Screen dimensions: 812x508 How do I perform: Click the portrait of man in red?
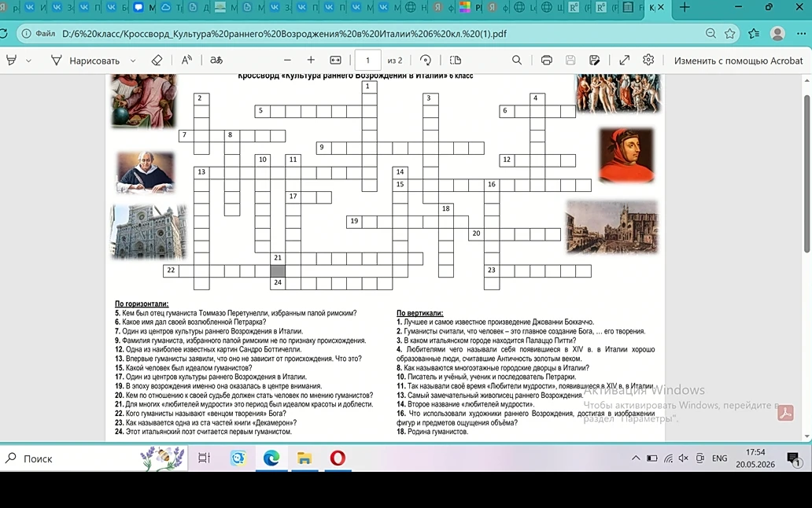(626, 155)
